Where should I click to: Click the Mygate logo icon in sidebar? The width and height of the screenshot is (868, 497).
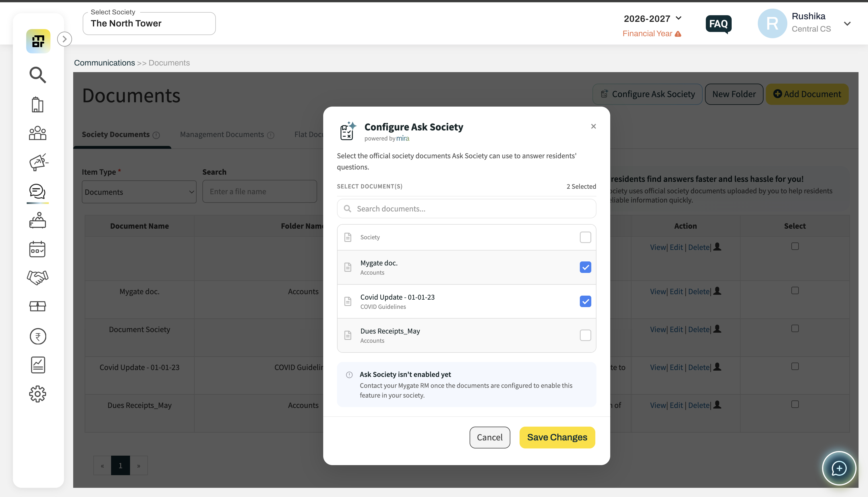click(38, 41)
